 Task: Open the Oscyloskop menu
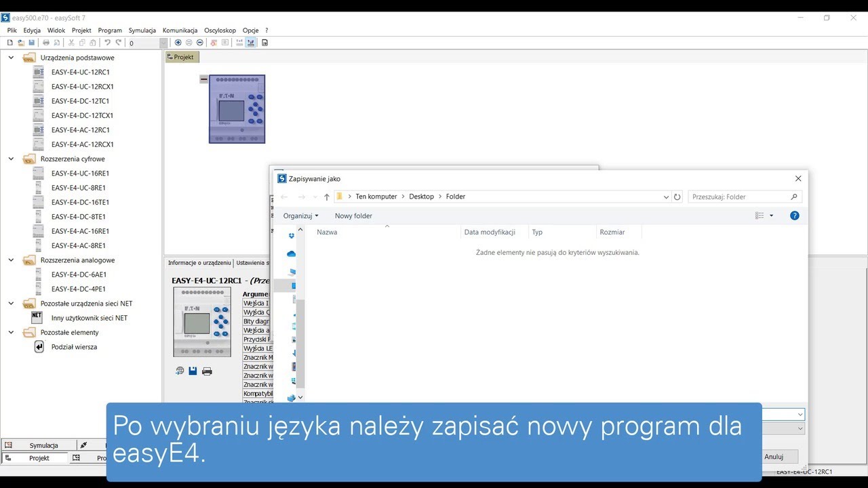(x=220, y=30)
